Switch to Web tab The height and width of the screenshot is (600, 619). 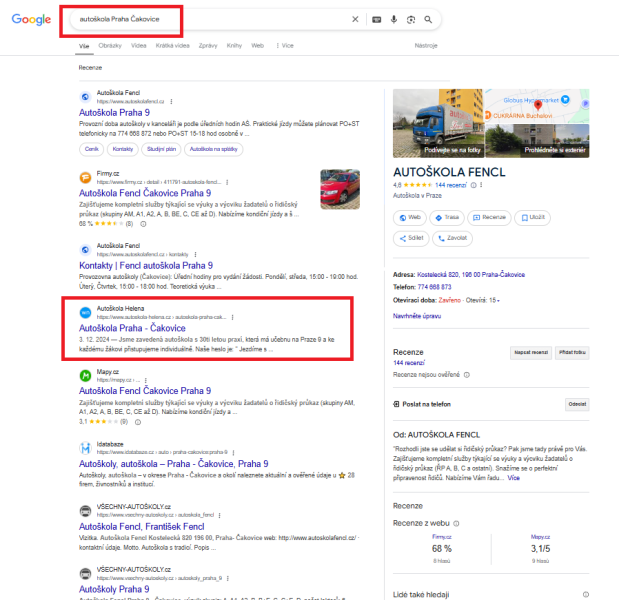point(257,46)
